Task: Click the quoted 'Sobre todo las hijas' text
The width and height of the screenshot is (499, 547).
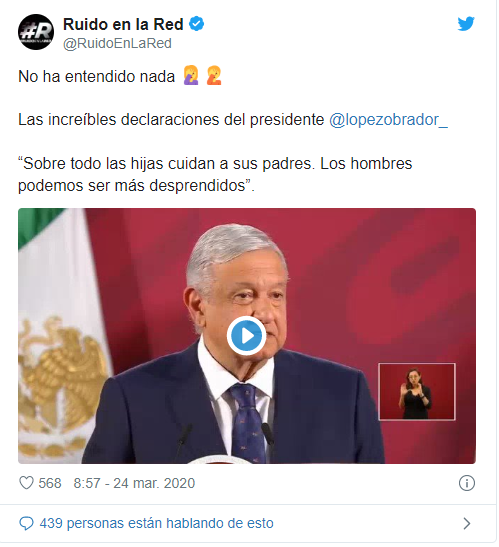Action: (215, 174)
